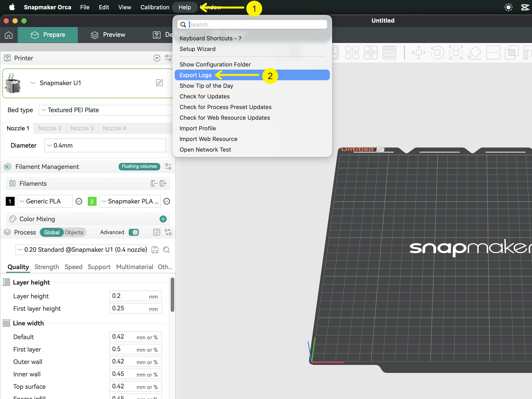Open the Speed settings tab
The height and width of the screenshot is (399, 532).
point(73,267)
